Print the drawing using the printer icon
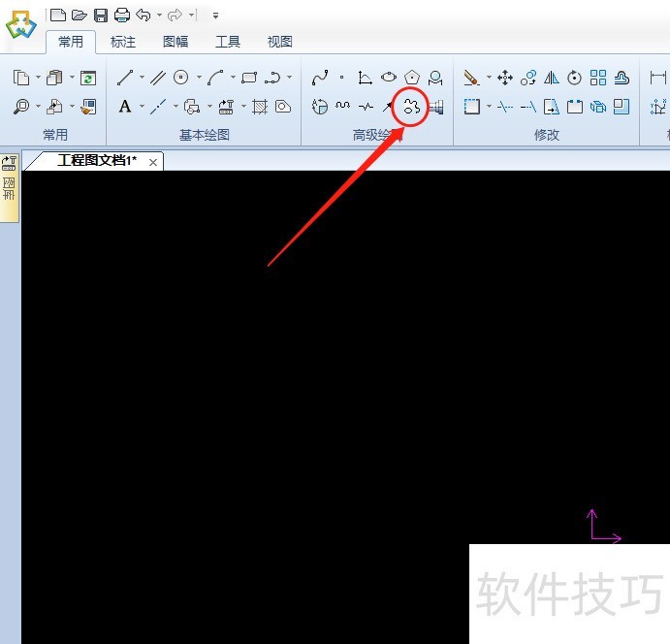 click(x=122, y=16)
